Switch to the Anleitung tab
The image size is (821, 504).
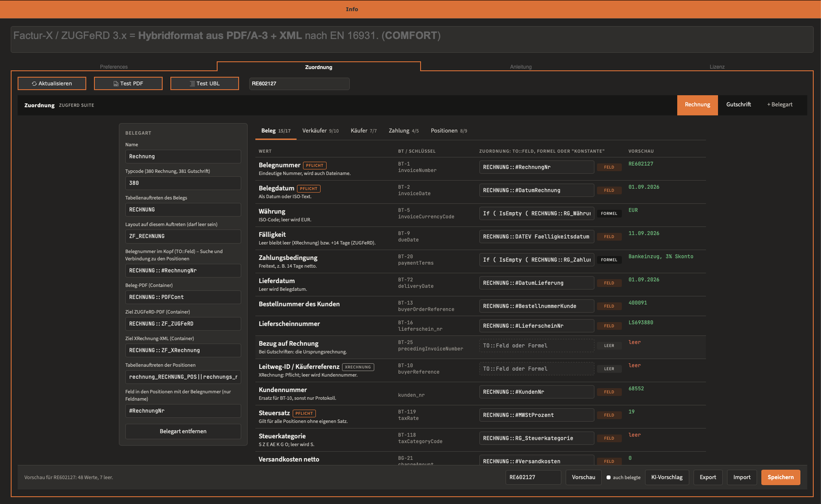[x=521, y=67]
